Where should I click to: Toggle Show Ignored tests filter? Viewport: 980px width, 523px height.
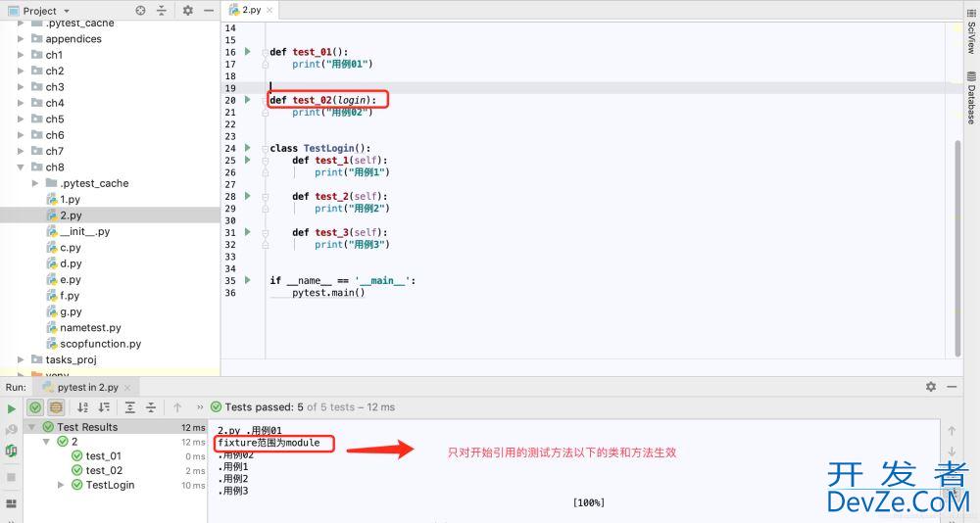click(x=56, y=407)
